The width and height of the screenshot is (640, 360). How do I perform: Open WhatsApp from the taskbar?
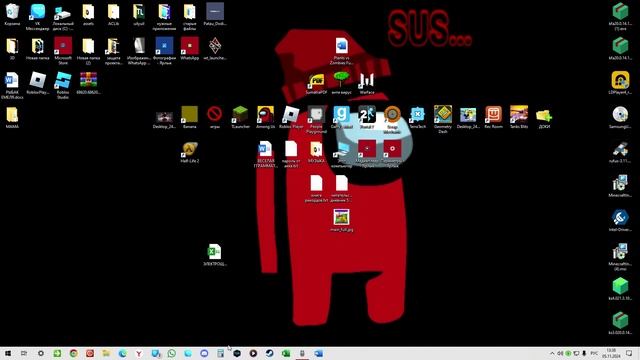tap(171, 353)
